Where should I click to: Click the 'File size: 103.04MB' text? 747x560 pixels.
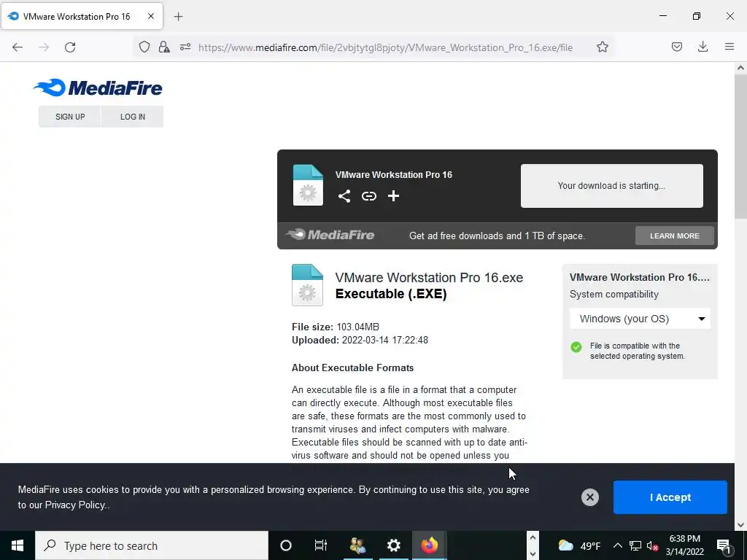[x=336, y=327]
